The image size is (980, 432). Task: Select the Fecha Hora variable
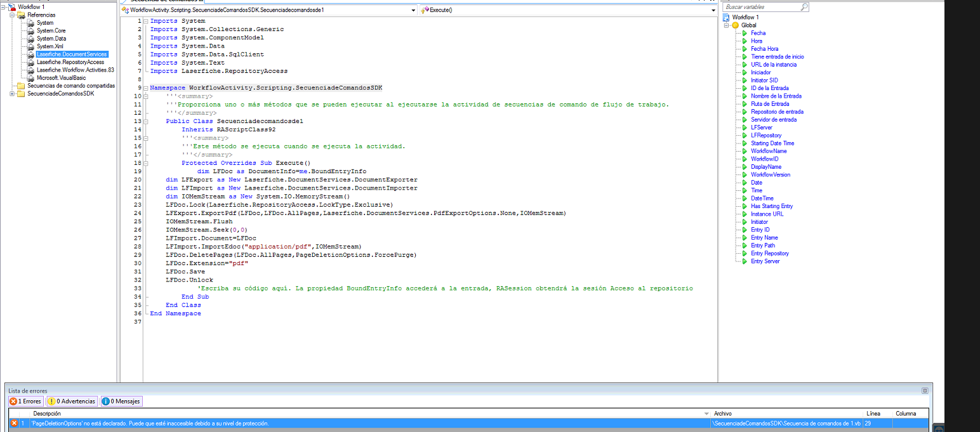click(764, 49)
